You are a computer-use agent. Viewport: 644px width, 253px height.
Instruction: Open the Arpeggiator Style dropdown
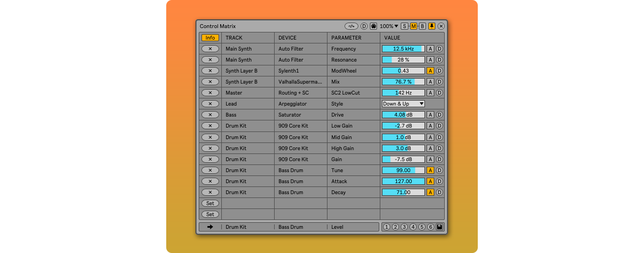tap(403, 104)
